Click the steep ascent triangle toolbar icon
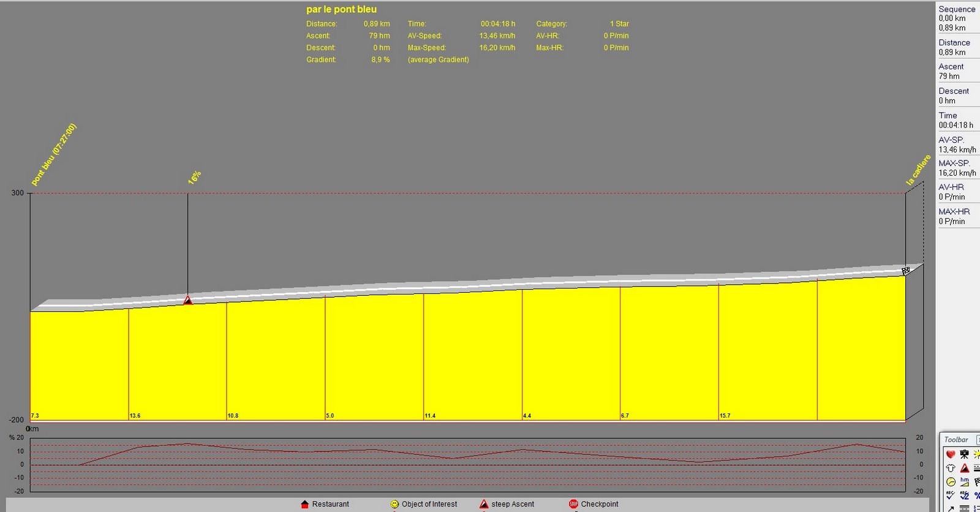 tap(965, 468)
